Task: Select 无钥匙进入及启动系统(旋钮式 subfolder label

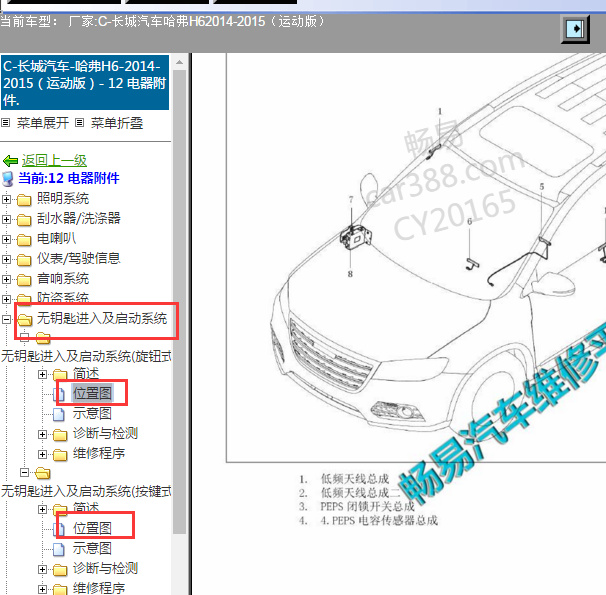Action: click(86, 356)
